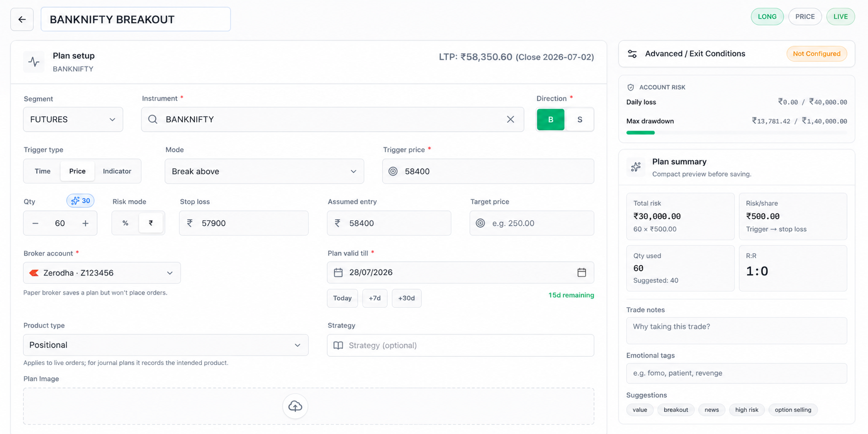Select the Time trigger type tab

pos(43,171)
